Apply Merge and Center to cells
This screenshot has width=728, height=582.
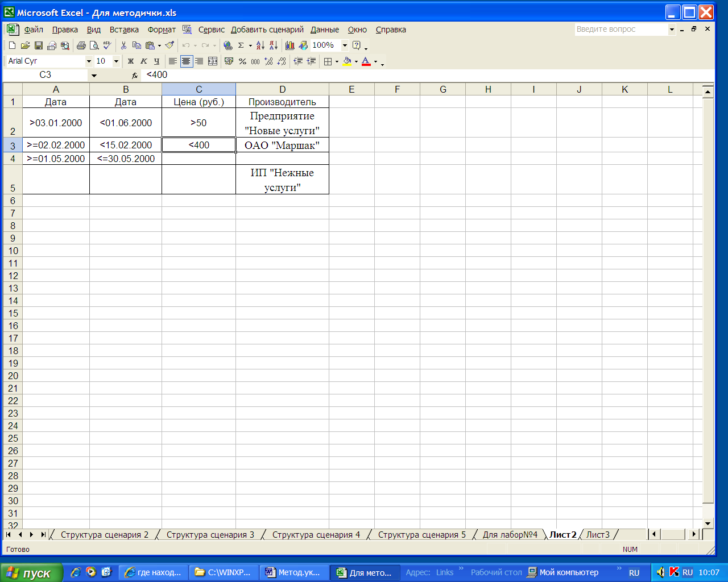(213, 61)
